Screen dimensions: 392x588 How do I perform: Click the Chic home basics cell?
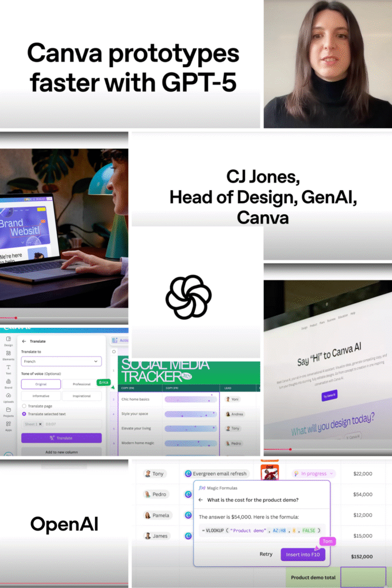click(x=140, y=400)
